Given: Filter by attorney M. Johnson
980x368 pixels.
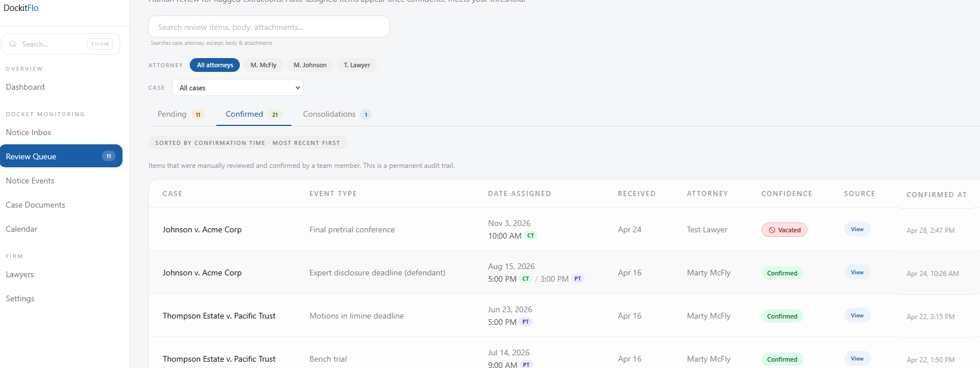Looking at the screenshot, I should [x=310, y=65].
